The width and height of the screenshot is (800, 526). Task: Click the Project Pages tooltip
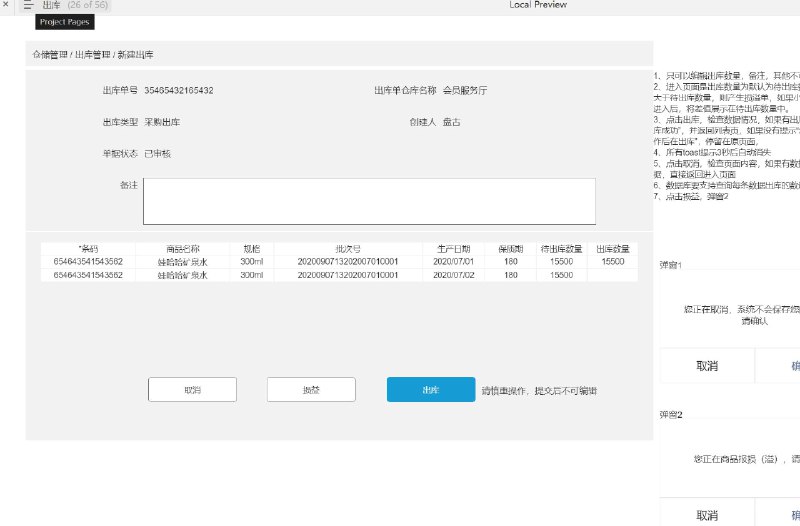coord(65,22)
